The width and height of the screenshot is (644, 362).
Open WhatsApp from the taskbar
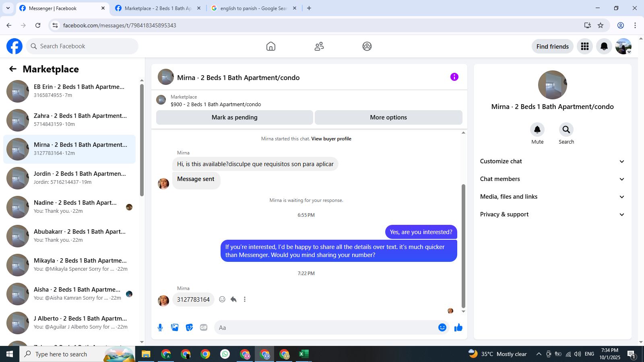click(x=225, y=354)
